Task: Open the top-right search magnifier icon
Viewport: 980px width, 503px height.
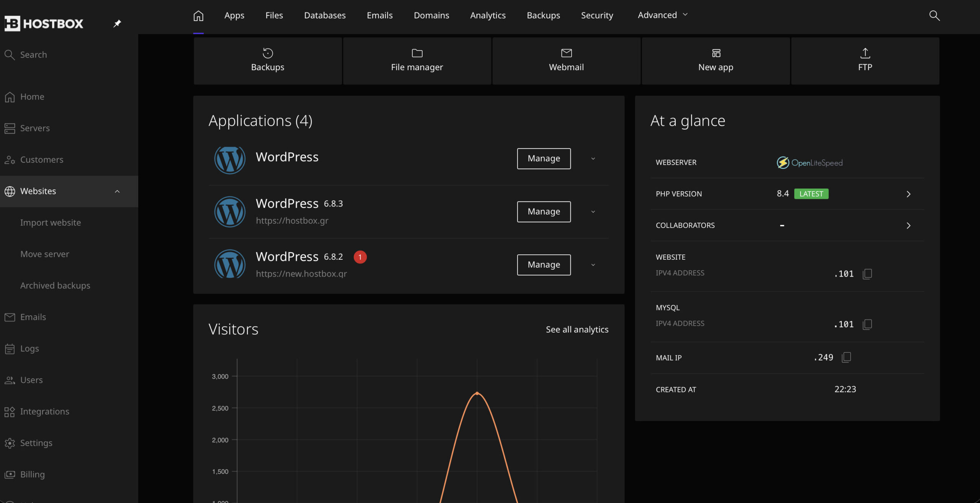Action: [934, 16]
